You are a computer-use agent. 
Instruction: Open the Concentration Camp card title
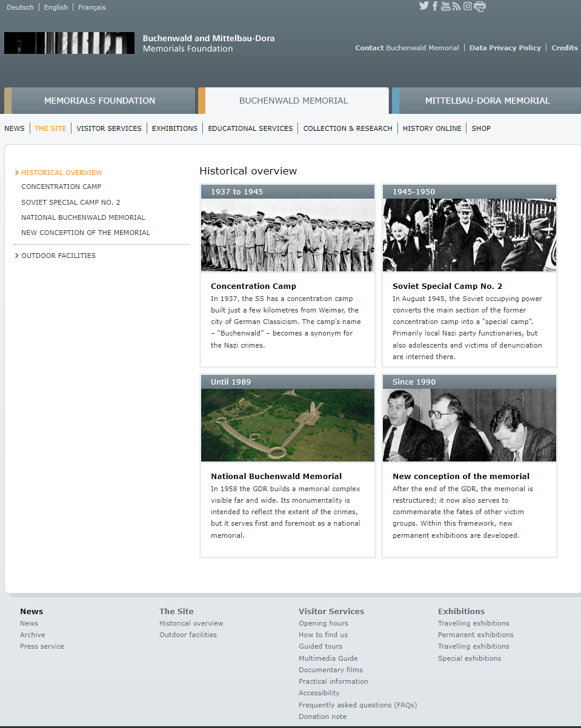[x=253, y=286]
